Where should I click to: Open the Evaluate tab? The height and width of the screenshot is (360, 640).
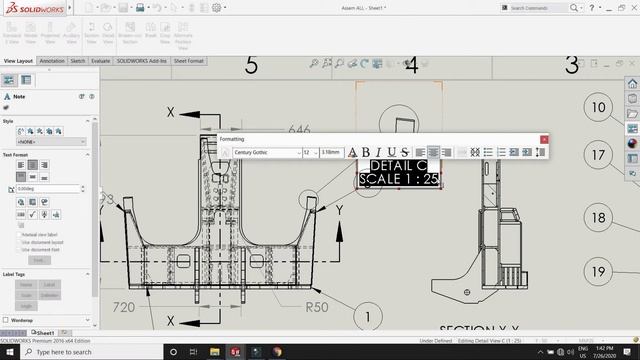click(x=100, y=61)
